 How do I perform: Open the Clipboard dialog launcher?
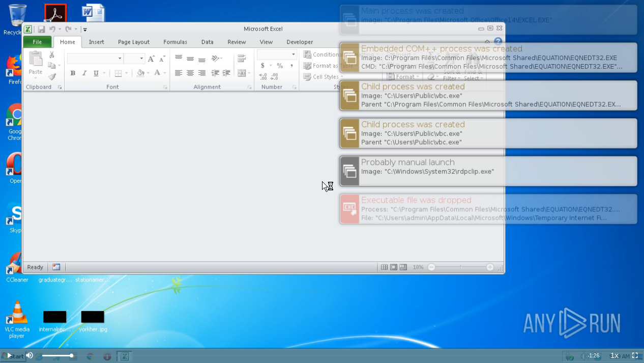[60, 88]
